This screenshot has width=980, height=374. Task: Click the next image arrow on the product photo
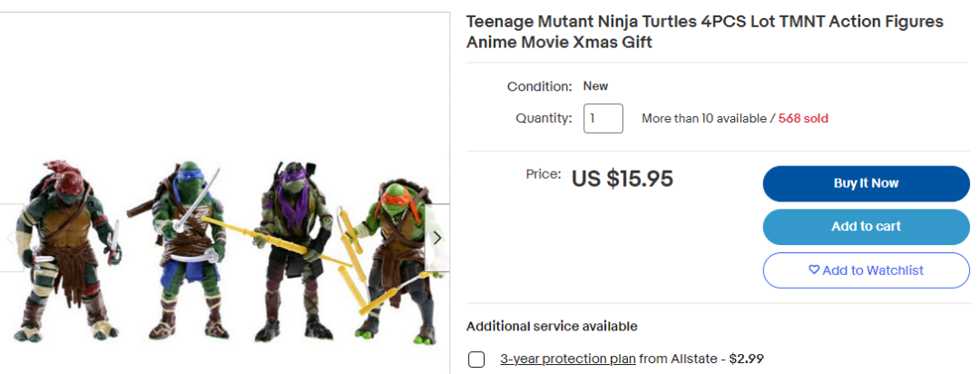[x=436, y=238]
